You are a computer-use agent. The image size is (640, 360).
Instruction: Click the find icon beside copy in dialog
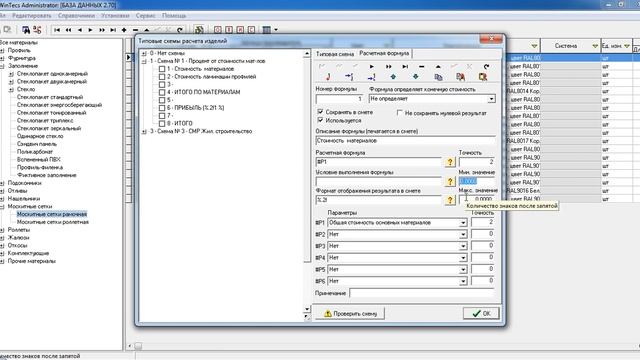click(x=460, y=77)
